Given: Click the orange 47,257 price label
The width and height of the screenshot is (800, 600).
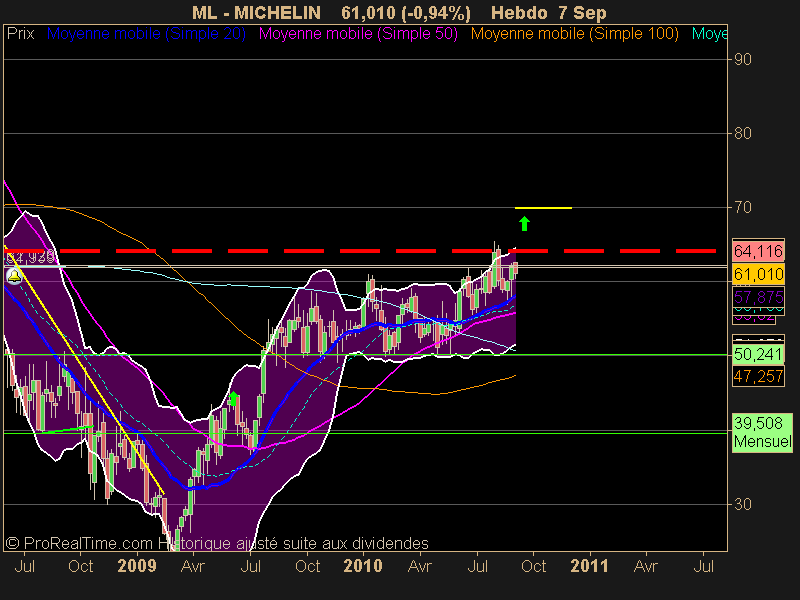Looking at the screenshot, I should [758, 376].
